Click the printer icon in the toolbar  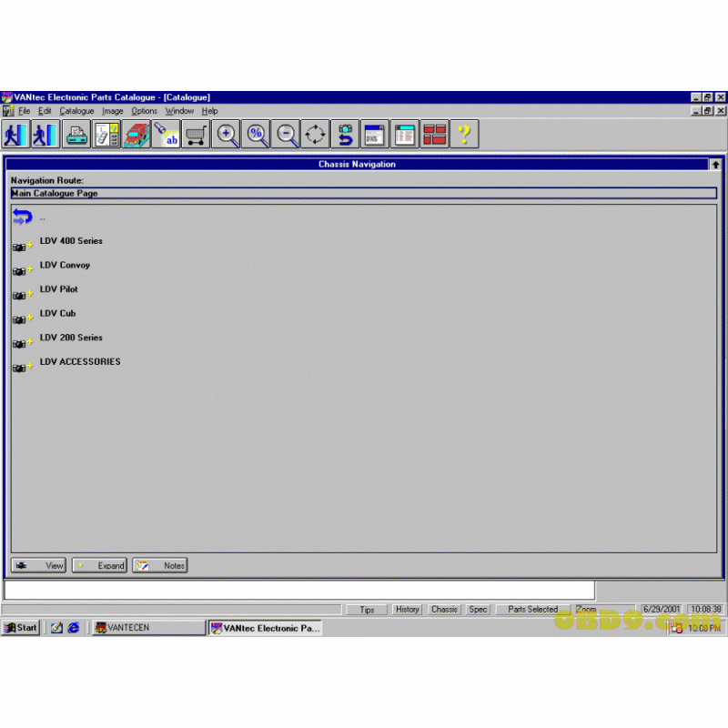(76, 135)
